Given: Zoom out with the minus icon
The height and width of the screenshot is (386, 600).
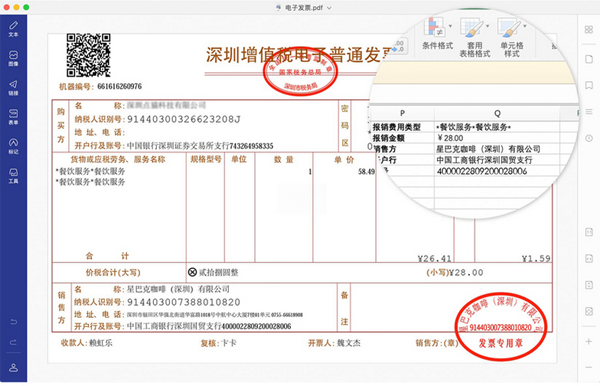Looking at the screenshot, I should tap(589, 367).
